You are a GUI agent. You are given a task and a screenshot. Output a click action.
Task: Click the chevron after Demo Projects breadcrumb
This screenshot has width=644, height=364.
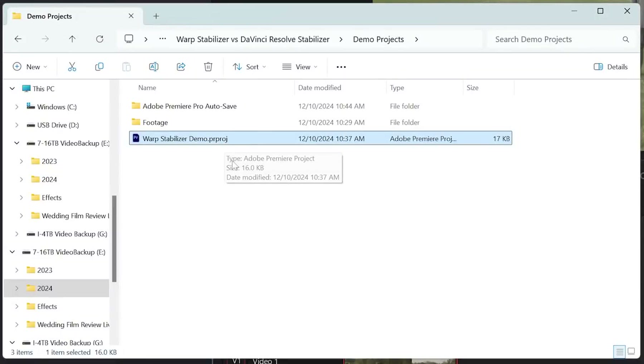click(x=416, y=39)
